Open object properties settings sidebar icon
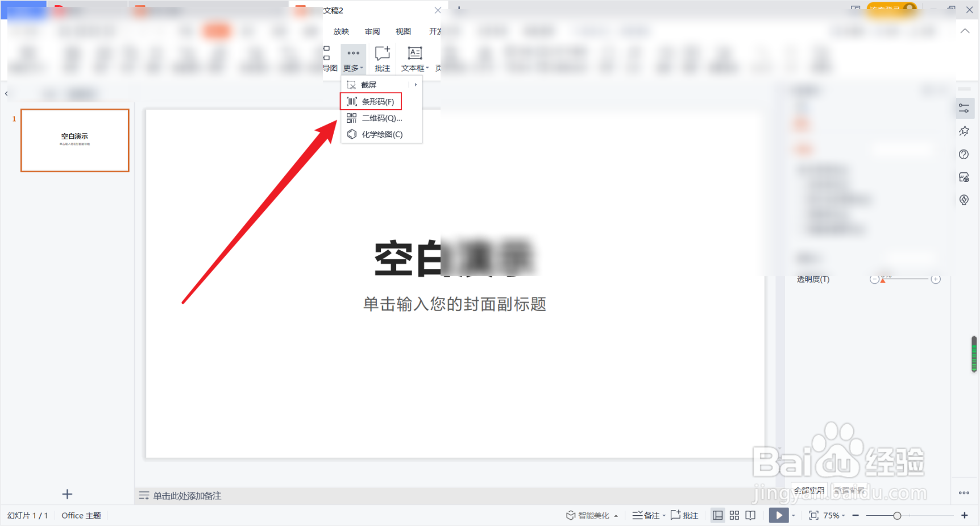Screen dimensions: 980x526 (964, 108)
